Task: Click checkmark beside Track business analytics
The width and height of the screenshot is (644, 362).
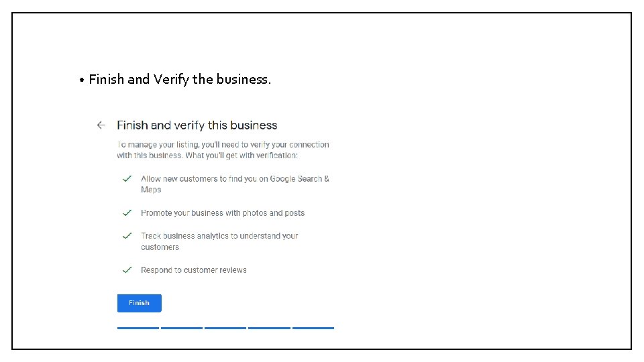Action: pyautogui.click(x=127, y=236)
